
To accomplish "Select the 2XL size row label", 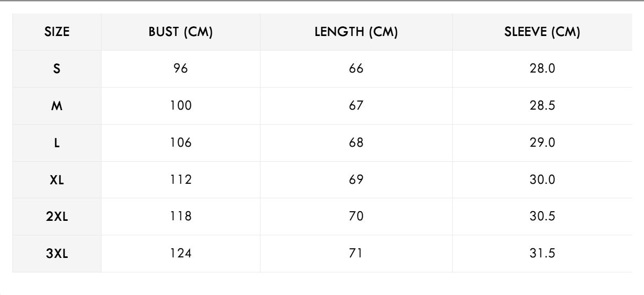I will [57, 217].
